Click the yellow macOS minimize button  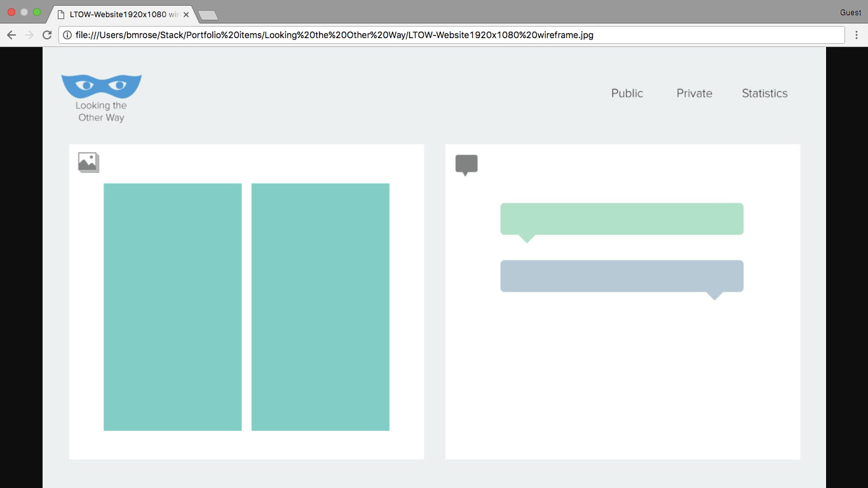click(24, 12)
